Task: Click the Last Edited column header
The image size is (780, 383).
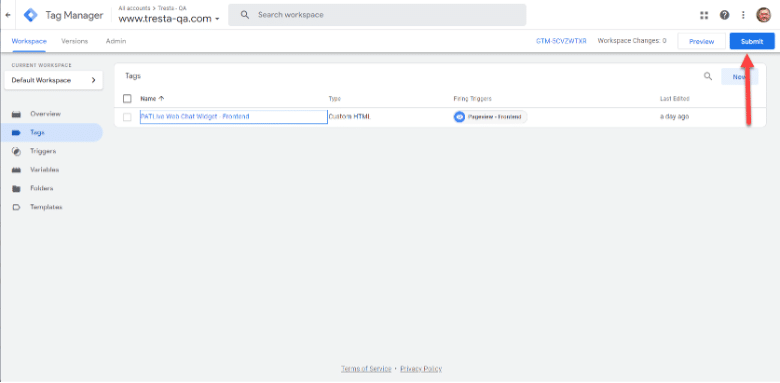Action: [675, 98]
